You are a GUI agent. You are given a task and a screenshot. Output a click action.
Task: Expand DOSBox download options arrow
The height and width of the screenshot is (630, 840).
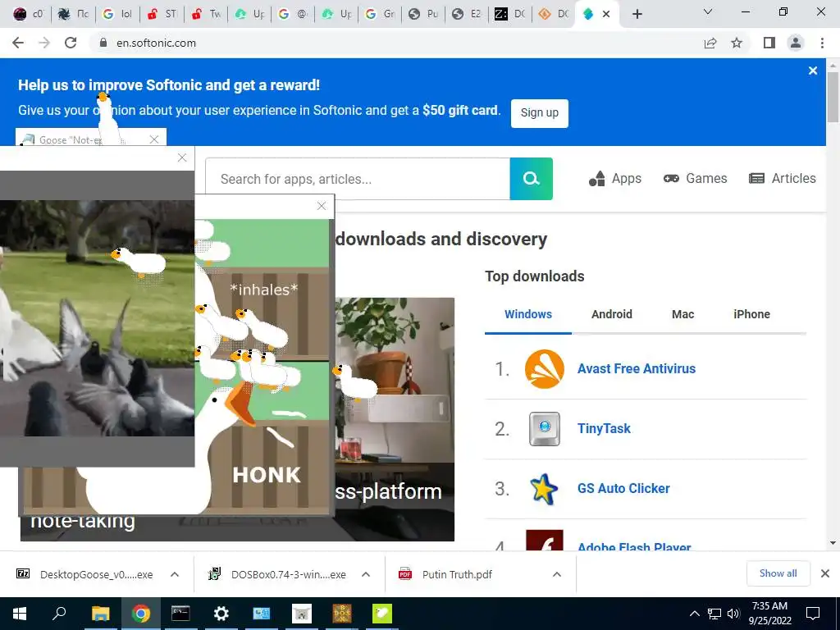(x=366, y=574)
